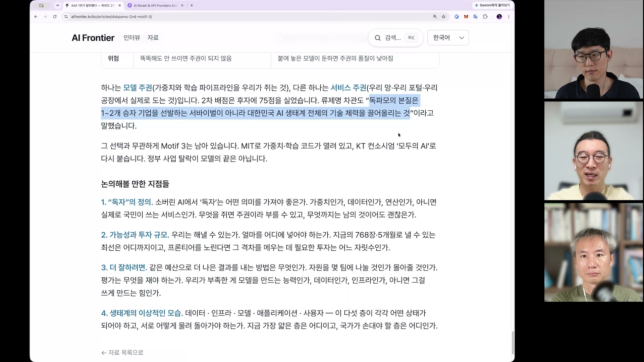Select the bottom participant video with bookshelf
Screen dimensions: 644x362
click(x=593, y=252)
